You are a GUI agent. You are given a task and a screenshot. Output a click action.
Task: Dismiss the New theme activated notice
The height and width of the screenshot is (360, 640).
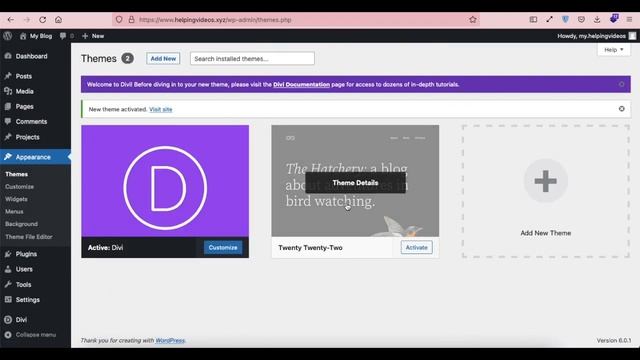(621, 109)
